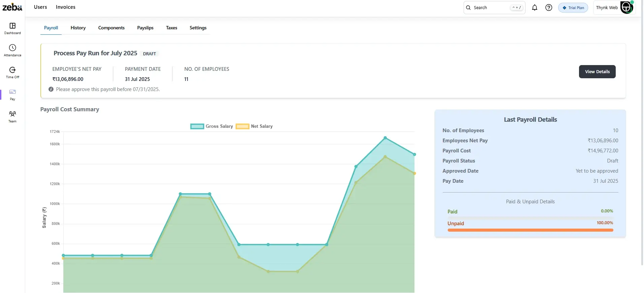The image size is (644, 293).
Task: Click the Payroll Status Draft value
Action: 613,161
